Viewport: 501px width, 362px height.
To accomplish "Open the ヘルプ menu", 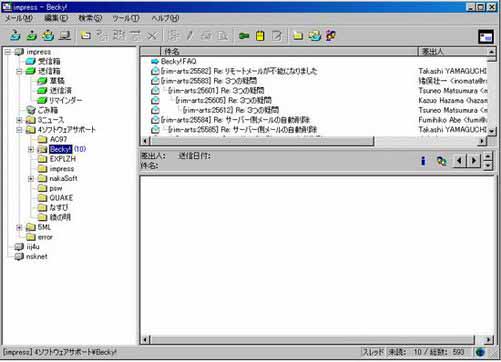I will [x=165, y=18].
